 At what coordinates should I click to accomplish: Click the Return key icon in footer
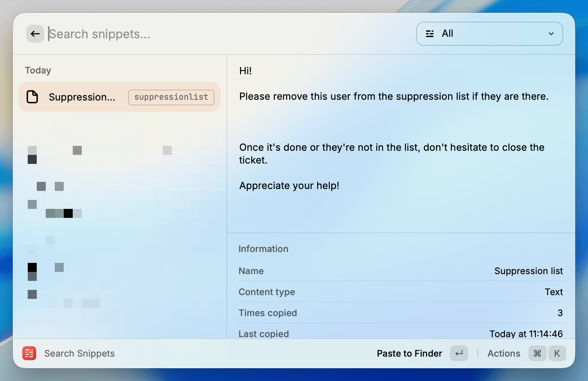coord(459,353)
